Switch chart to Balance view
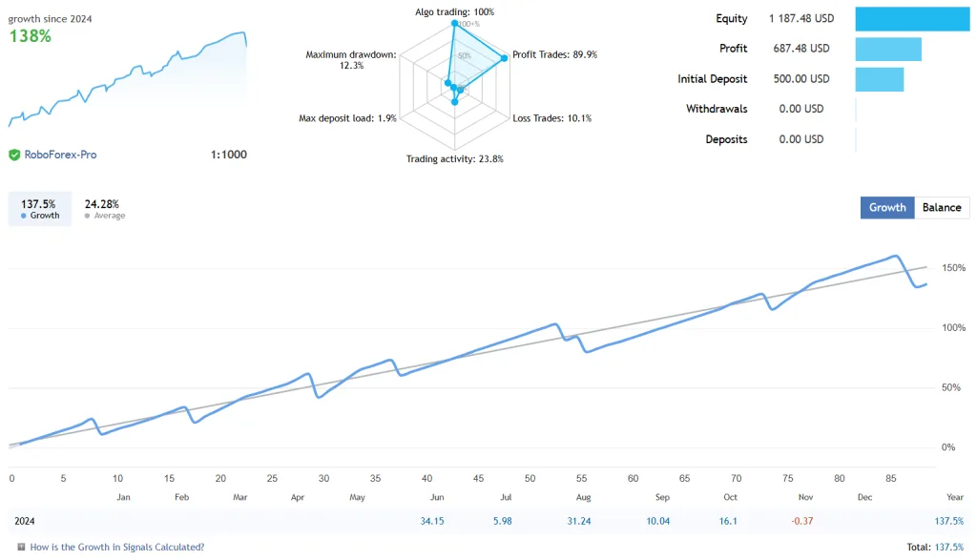Image resolution: width=977 pixels, height=560 pixels. coord(942,207)
